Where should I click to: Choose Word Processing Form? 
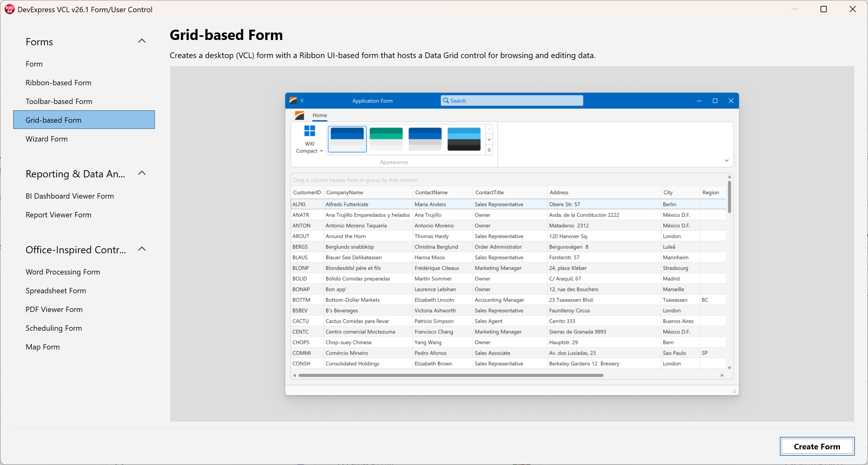point(63,272)
